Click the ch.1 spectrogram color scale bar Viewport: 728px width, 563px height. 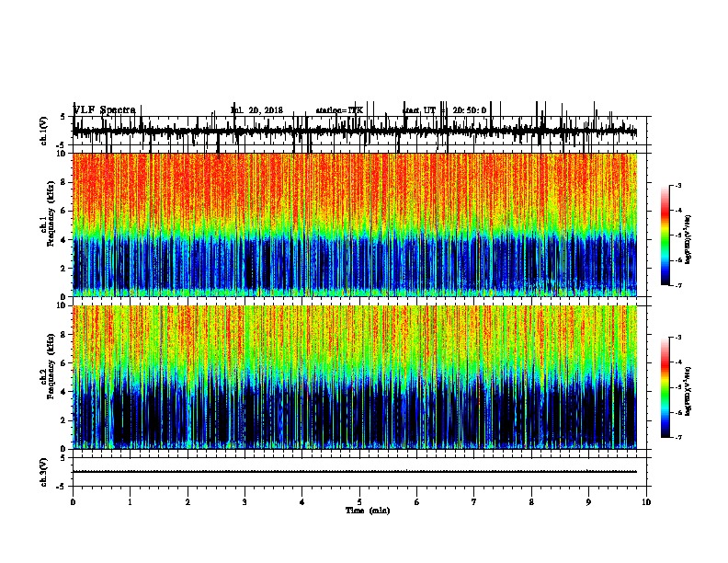coord(665,235)
